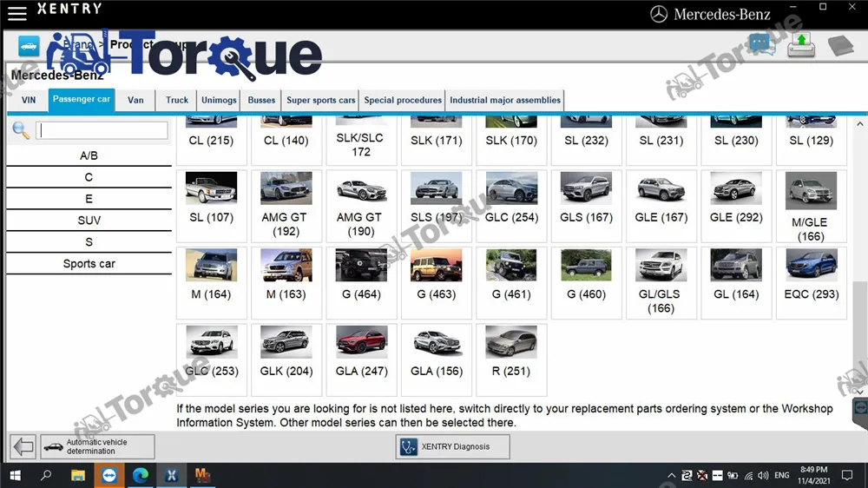This screenshot has height=488, width=868.
Task: Select EQC (293) model
Action: click(x=812, y=283)
